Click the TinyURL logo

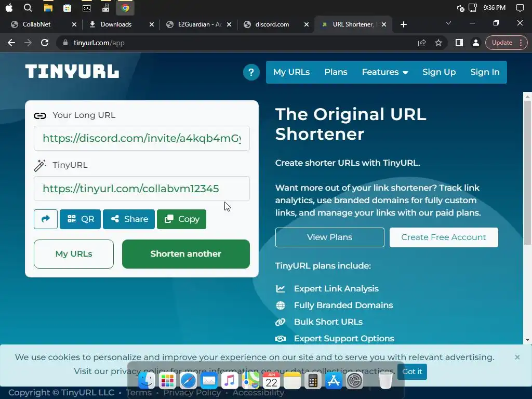(72, 72)
